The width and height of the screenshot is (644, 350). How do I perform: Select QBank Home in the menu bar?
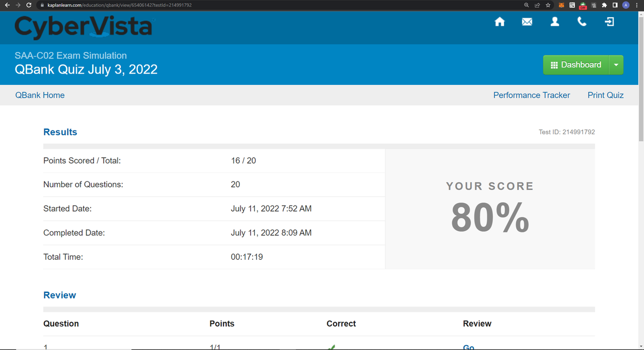(x=40, y=95)
